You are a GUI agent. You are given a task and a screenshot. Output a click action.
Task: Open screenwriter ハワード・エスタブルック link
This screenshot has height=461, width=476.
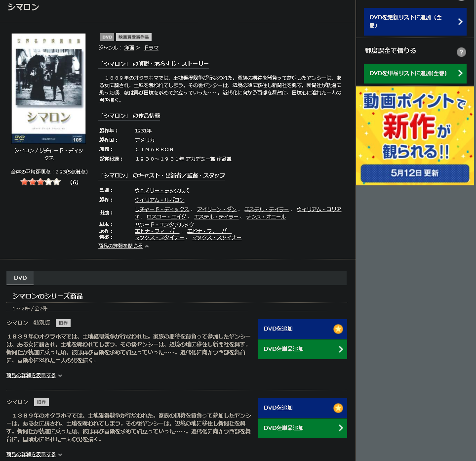(x=164, y=224)
